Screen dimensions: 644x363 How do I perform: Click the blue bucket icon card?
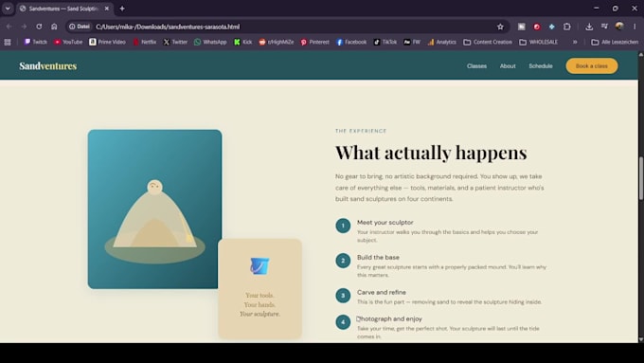point(260,288)
